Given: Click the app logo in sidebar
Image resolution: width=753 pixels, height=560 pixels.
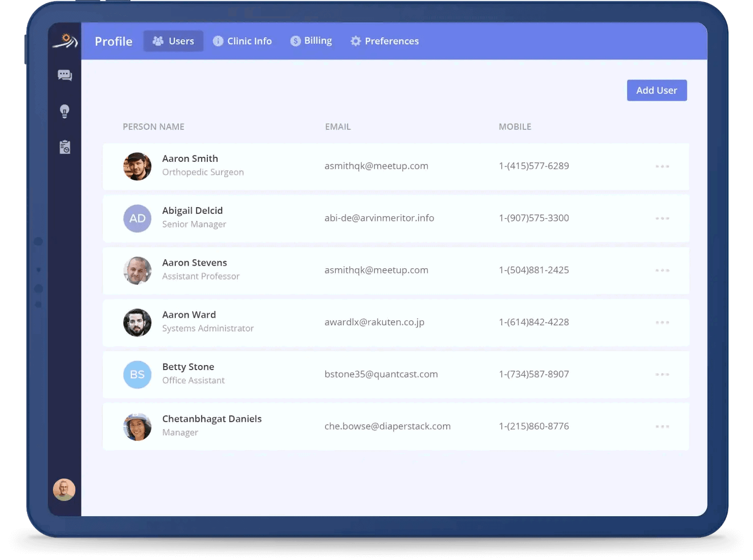Looking at the screenshot, I should (65, 41).
